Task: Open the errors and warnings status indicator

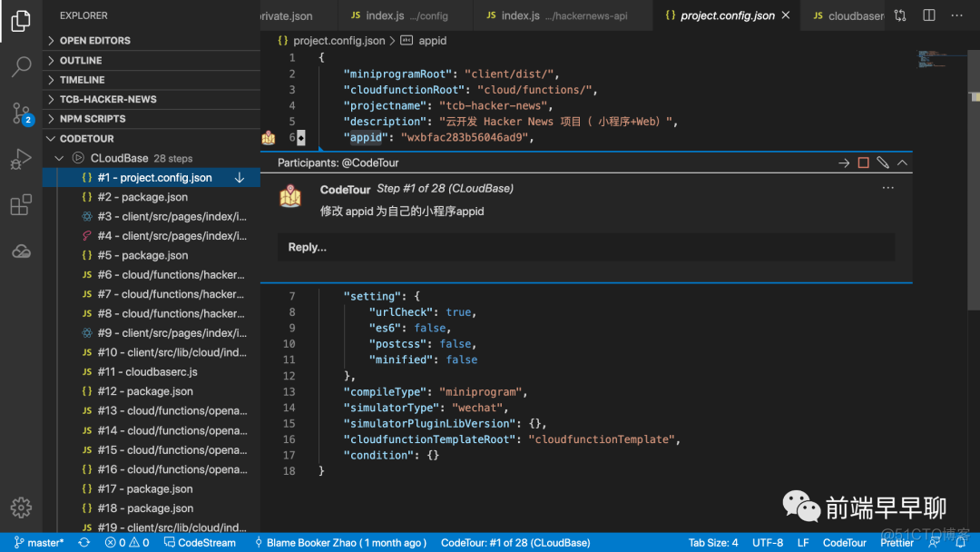Action: pos(127,543)
